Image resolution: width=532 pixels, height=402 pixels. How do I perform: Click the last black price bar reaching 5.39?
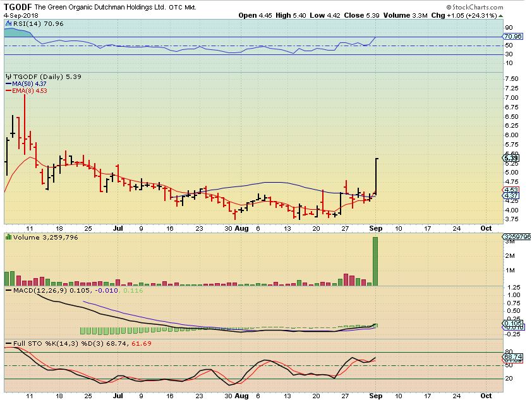coord(376,177)
